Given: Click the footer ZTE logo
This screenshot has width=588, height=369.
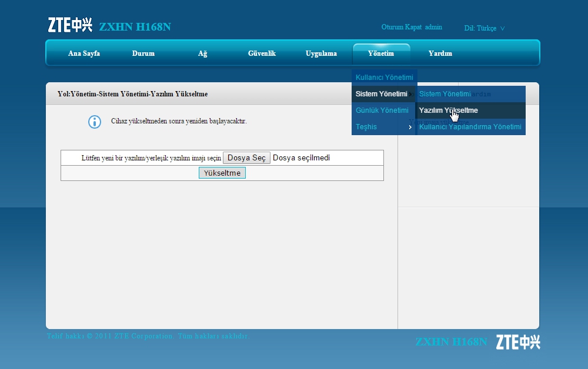Looking at the screenshot, I should (518, 342).
